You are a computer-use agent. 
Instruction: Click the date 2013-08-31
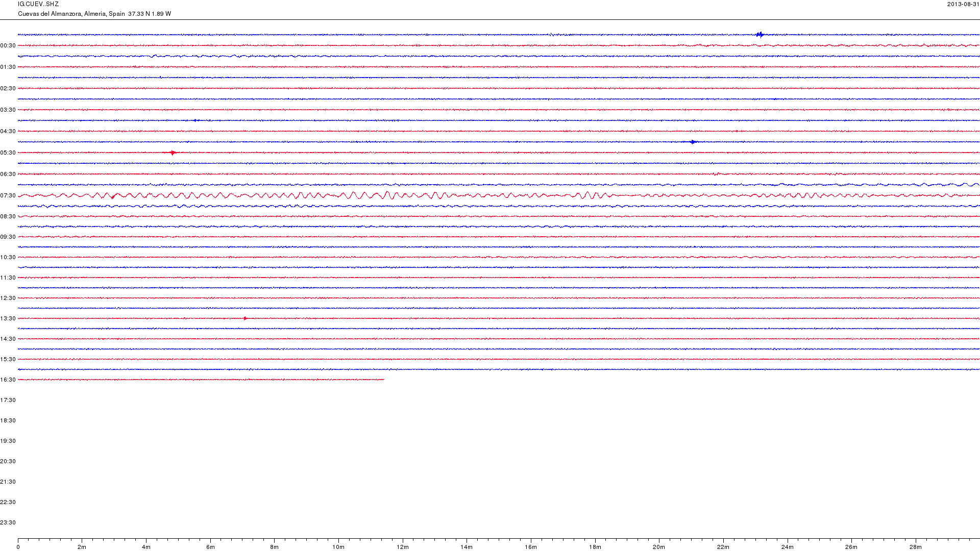tap(963, 4)
